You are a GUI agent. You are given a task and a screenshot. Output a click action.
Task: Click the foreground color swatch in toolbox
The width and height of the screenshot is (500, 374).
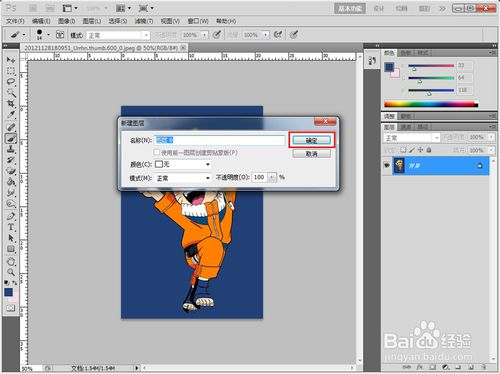[8, 292]
